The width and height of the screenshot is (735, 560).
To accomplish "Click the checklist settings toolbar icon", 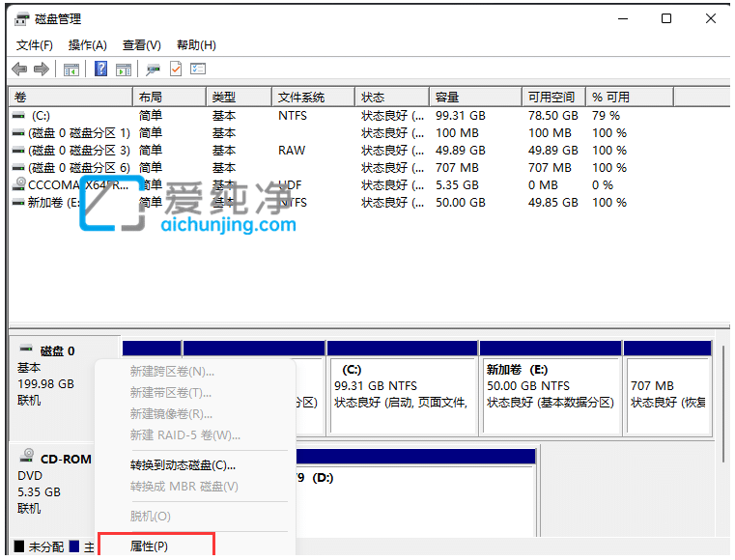I will pyautogui.click(x=198, y=70).
